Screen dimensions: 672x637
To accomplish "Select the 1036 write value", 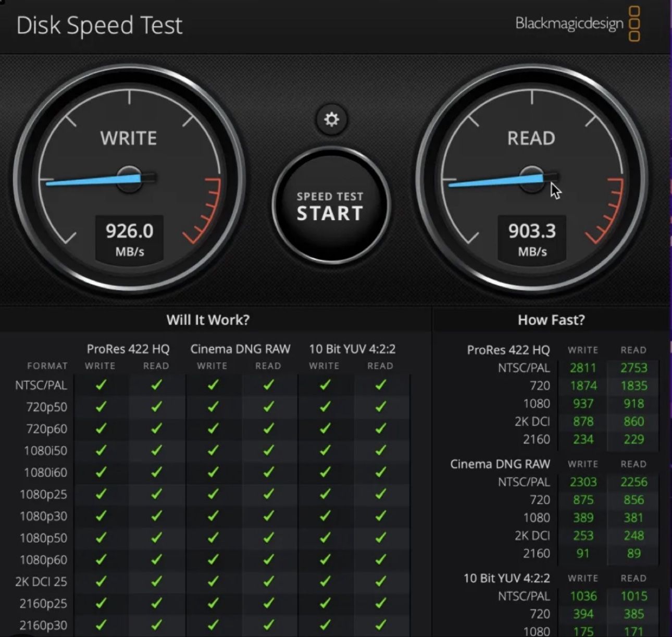I will click(583, 596).
